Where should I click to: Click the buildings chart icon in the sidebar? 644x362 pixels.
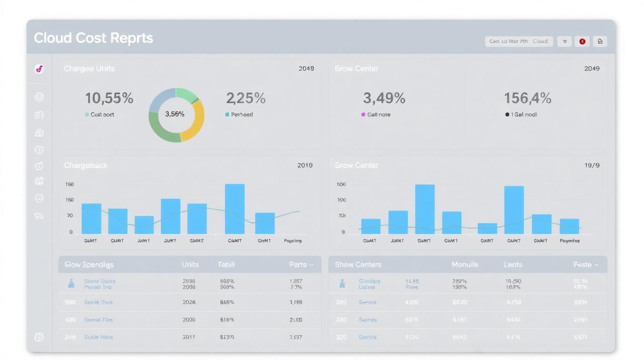pos(39,132)
